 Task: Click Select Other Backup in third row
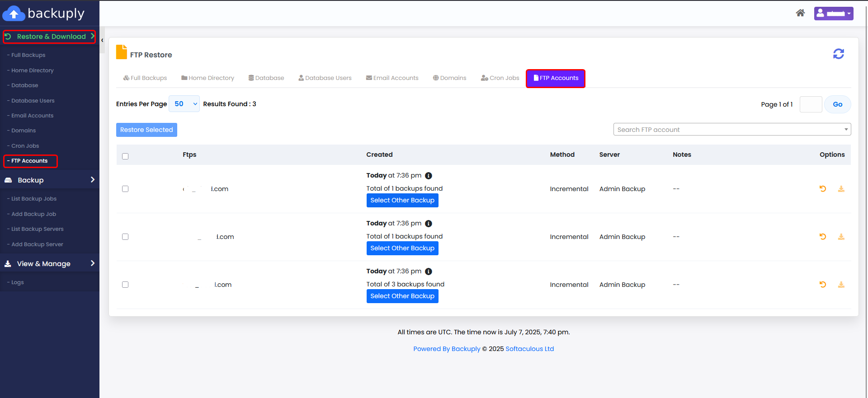402,296
